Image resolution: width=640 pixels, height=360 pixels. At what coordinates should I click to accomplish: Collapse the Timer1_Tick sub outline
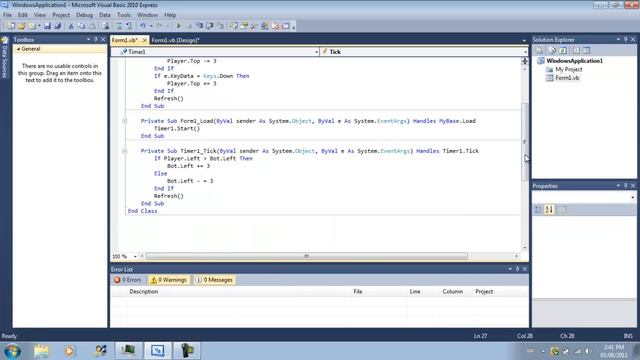coord(124,151)
